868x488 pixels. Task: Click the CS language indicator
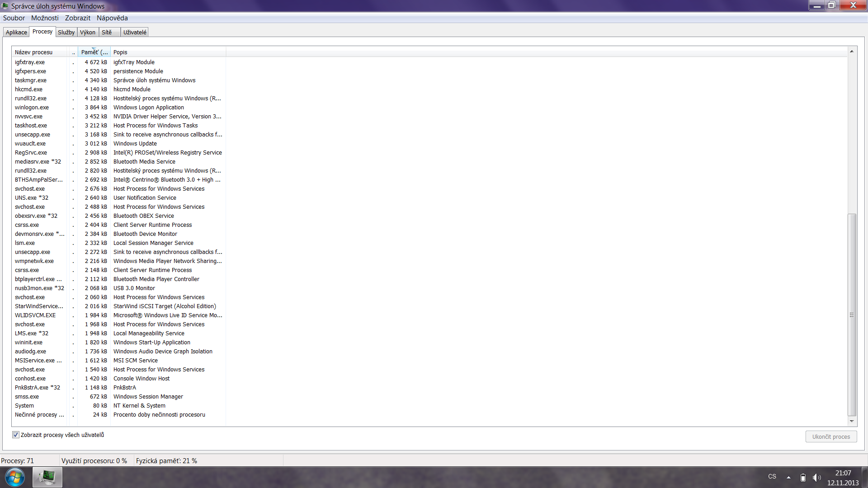tap(772, 477)
